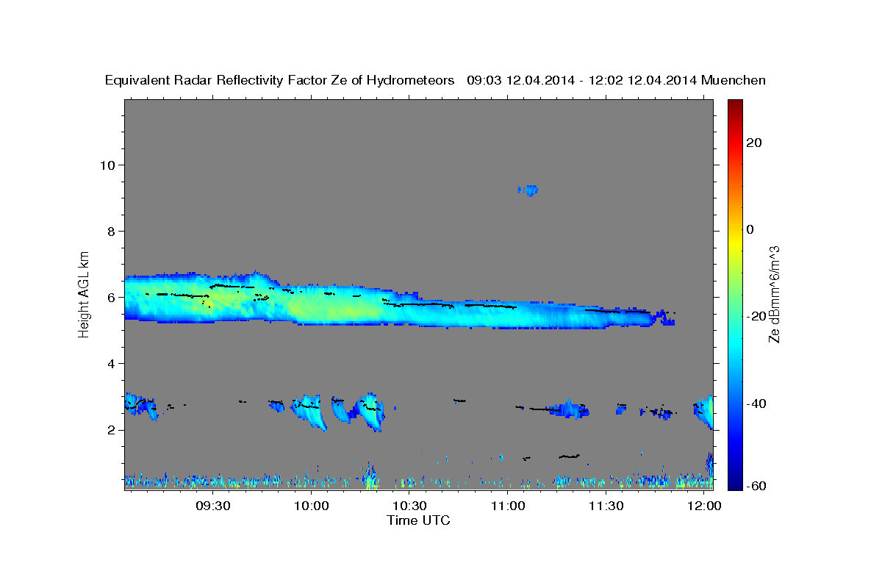Click the low cloud fragment near 3 km at the right edge
The image size is (882, 588).
[x=704, y=412]
